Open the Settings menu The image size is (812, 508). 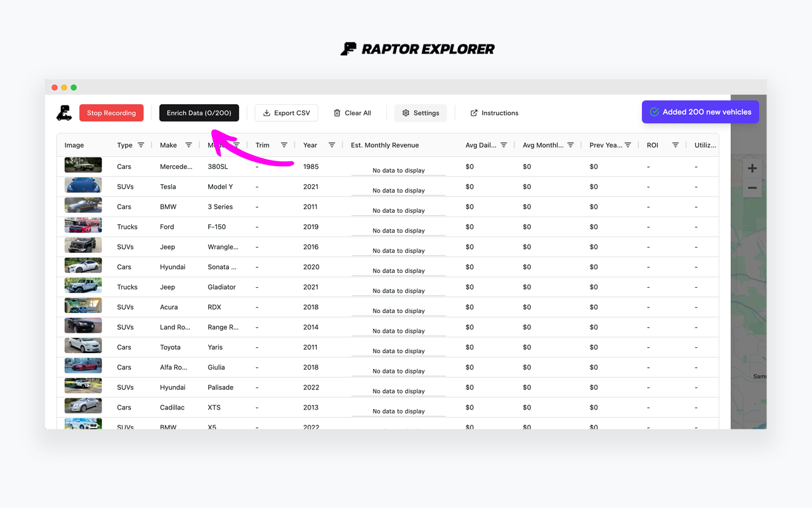(x=421, y=113)
